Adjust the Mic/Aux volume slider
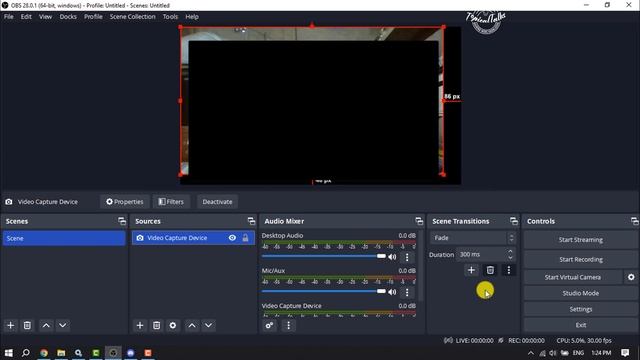The width and height of the screenshot is (640, 360). pyautogui.click(x=324, y=291)
